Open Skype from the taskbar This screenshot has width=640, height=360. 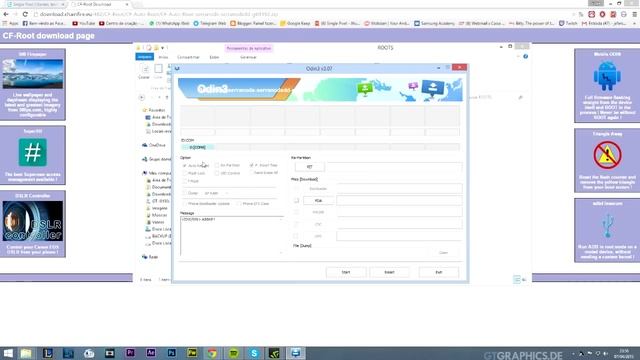[254, 353]
